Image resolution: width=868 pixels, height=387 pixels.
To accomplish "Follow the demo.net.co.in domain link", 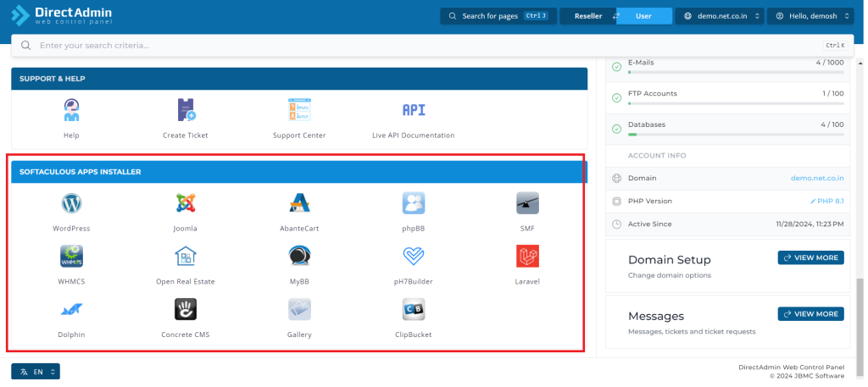I will (x=817, y=179).
